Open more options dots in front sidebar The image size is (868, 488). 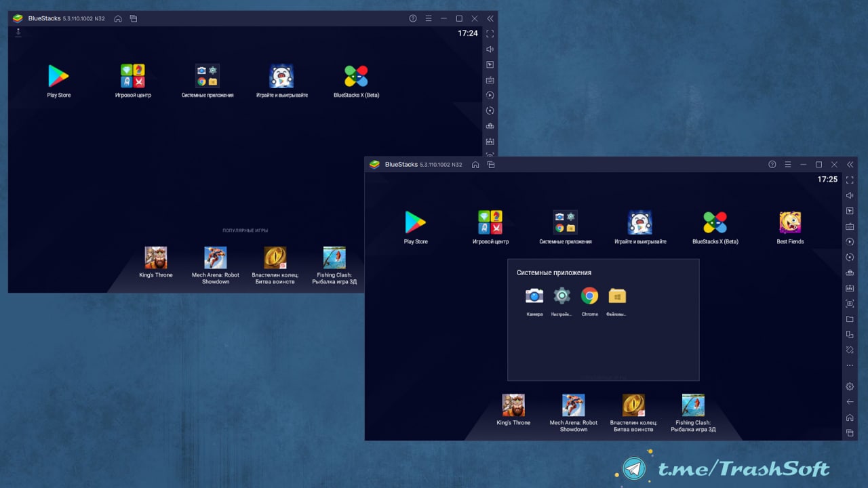850,365
